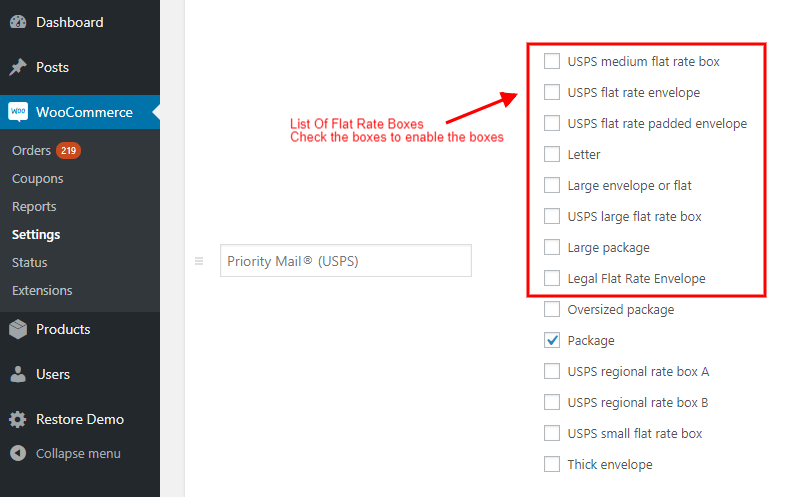
Task: Click the Restore Demo gear icon
Action: 18,419
